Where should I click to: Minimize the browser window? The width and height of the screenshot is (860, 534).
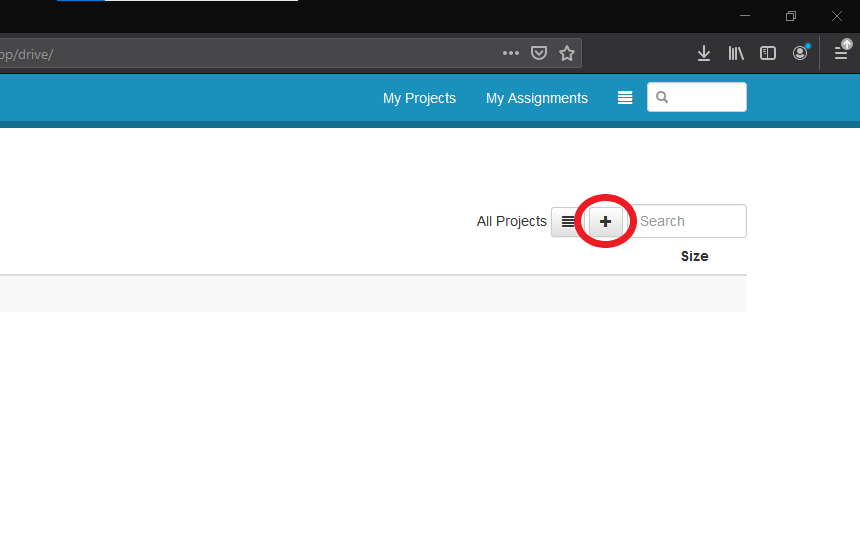tap(745, 16)
